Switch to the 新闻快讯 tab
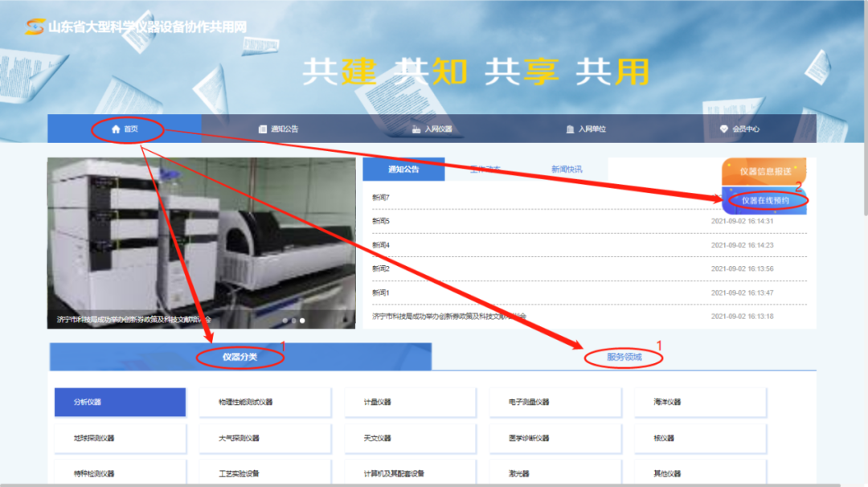 point(567,170)
